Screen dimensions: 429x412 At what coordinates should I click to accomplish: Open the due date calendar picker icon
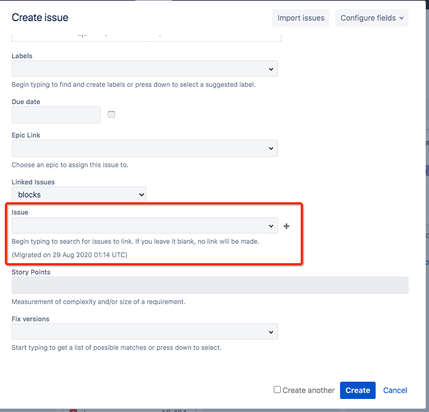pos(111,114)
